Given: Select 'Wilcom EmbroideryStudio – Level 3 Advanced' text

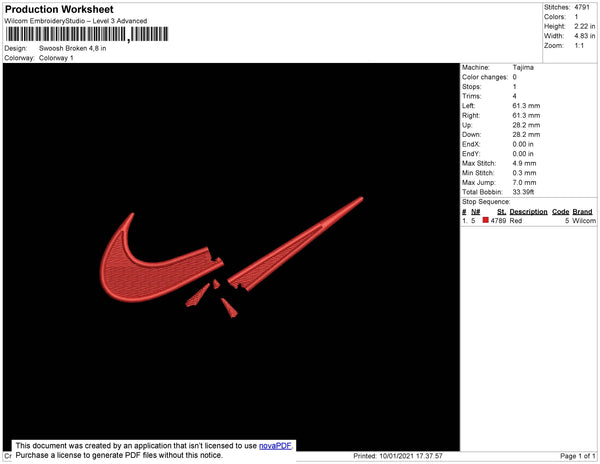Looking at the screenshot, I should [76, 21].
